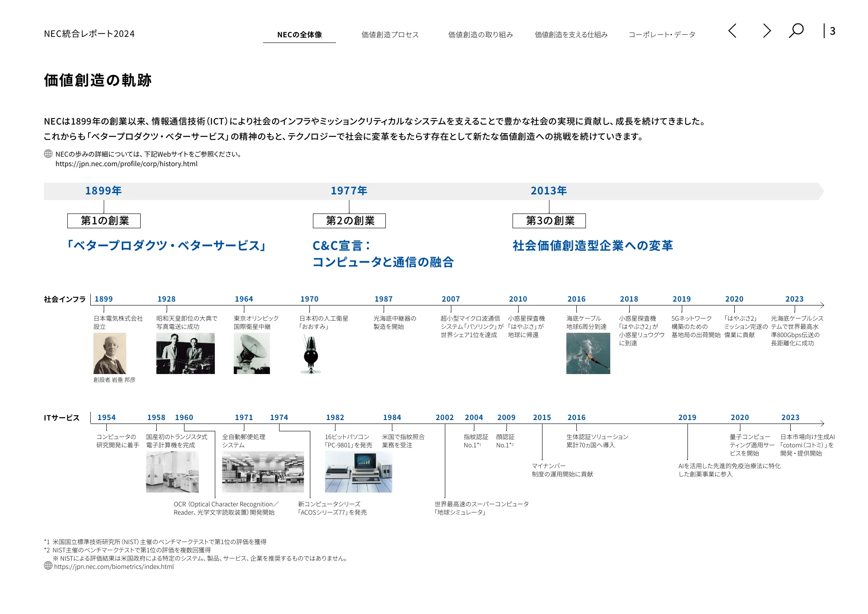Click 2010 on 社会インフラ timeline
The height and width of the screenshot is (614, 868).
click(x=518, y=299)
